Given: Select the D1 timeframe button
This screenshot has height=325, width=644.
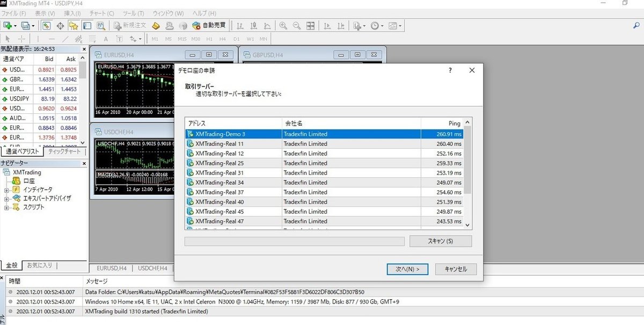Looking at the screenshot, I should (x=236, y=39).
